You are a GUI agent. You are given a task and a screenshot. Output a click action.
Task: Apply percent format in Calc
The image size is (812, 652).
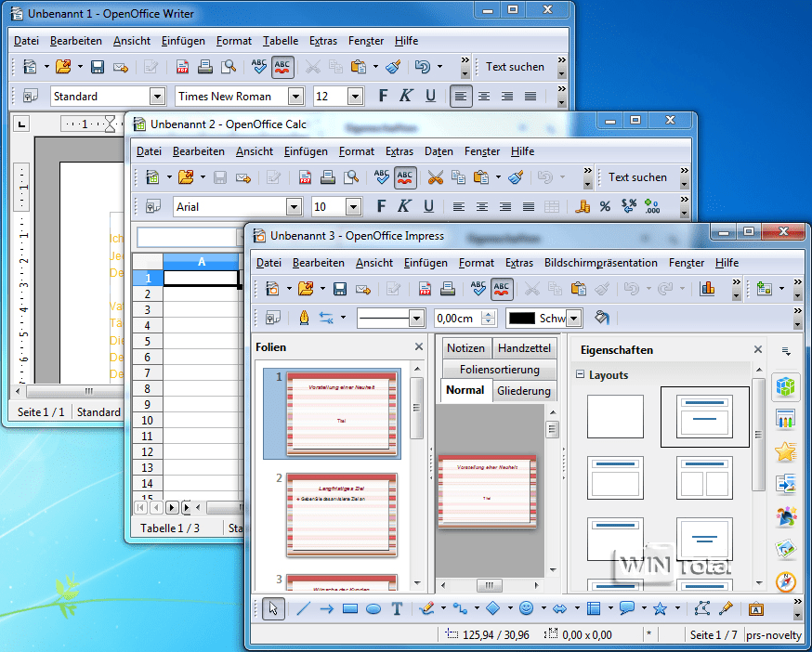(605, 206)
